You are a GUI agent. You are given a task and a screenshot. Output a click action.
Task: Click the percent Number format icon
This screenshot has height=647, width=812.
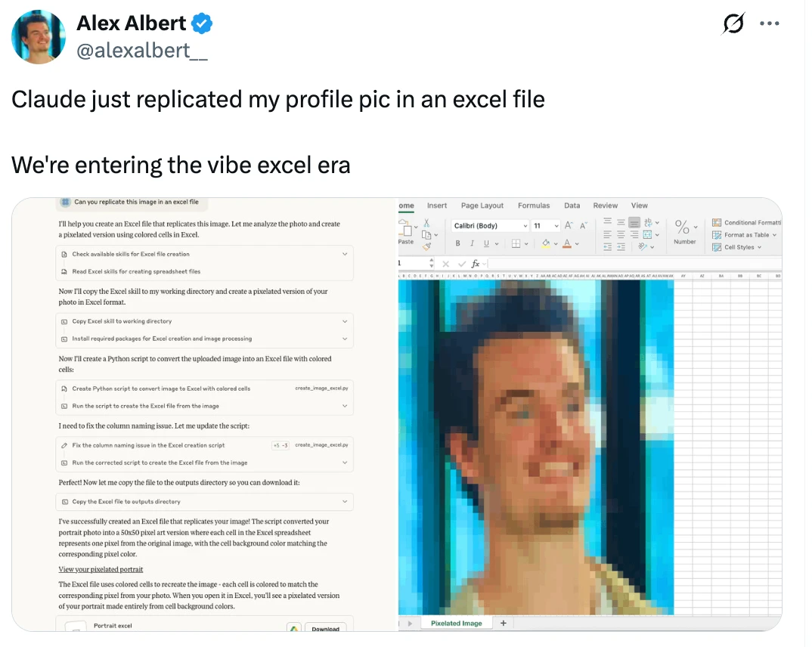pyautogui.click(x=682, y=227)
